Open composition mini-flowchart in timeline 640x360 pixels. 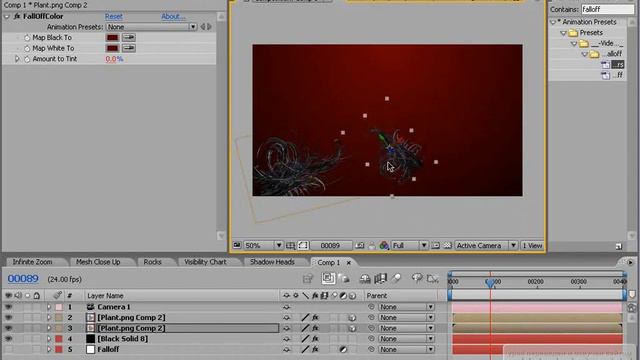(307, 279)
